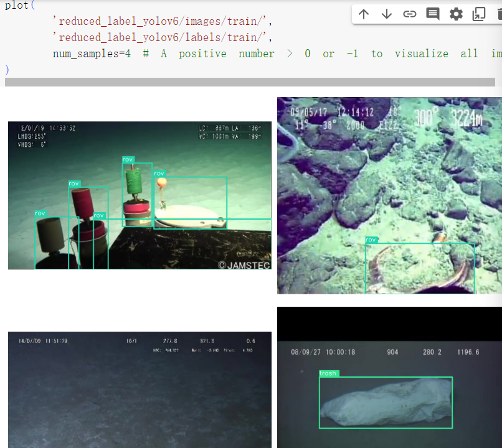Move the code cell up
This screenshot has height=448, width=502.
(x=364, y=13)
